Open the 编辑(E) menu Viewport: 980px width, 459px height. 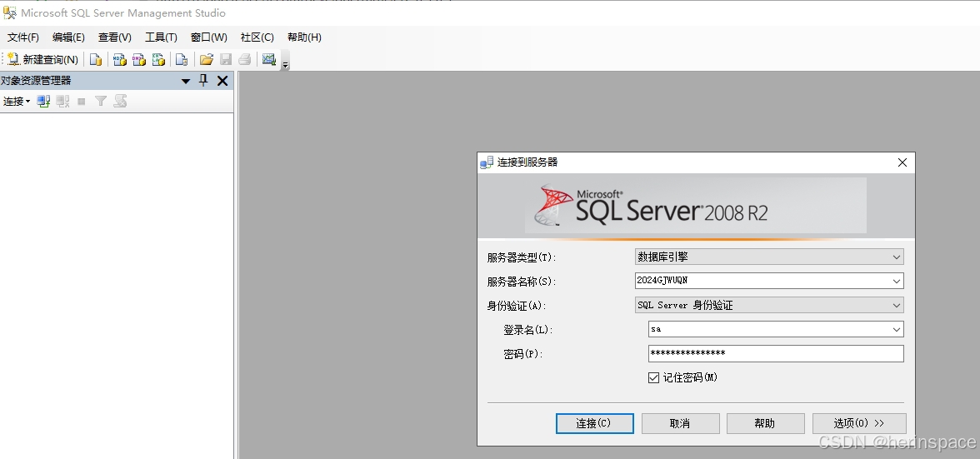(68, 37)
